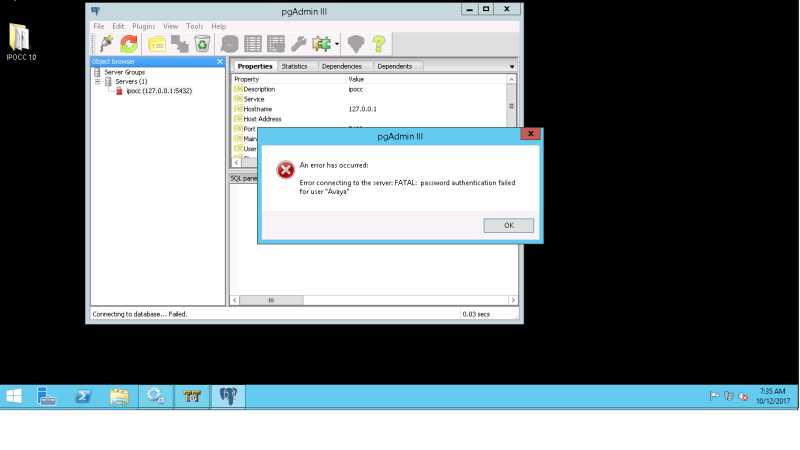This screenshot has height=450, width=800.
Task: Click the pgAdmin elephant taskbar icon
Action: pyautogui.click(x=228, y=396)
